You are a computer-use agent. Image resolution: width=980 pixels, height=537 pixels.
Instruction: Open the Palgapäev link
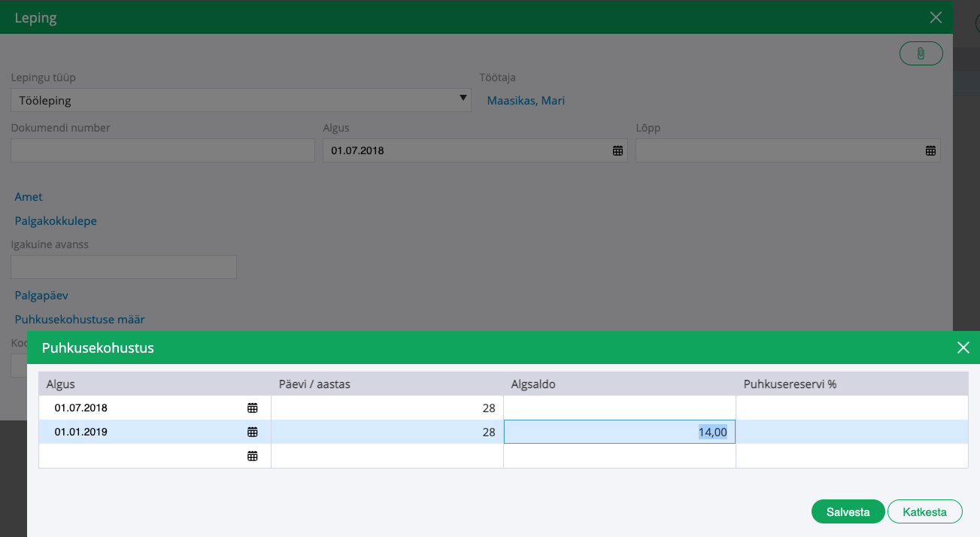pos(41,296)
